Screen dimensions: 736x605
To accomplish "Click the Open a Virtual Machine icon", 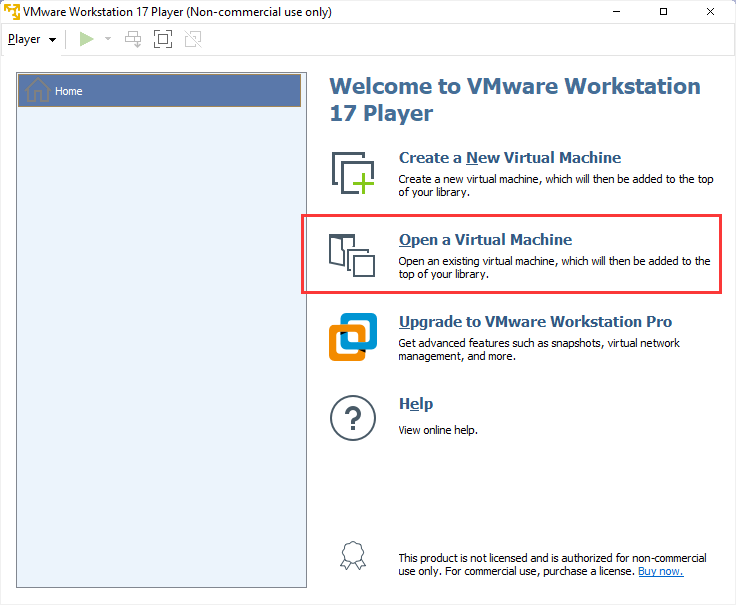I will click(x=351, y=254).
